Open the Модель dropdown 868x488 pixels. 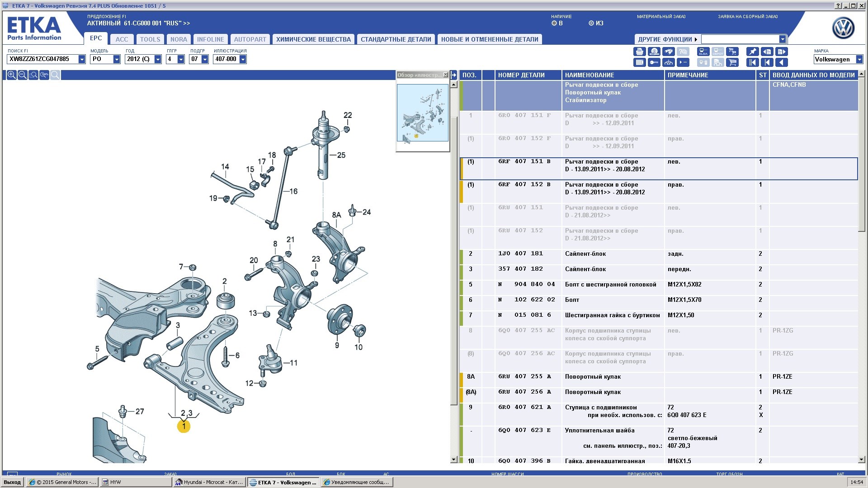tap(117, 59)
